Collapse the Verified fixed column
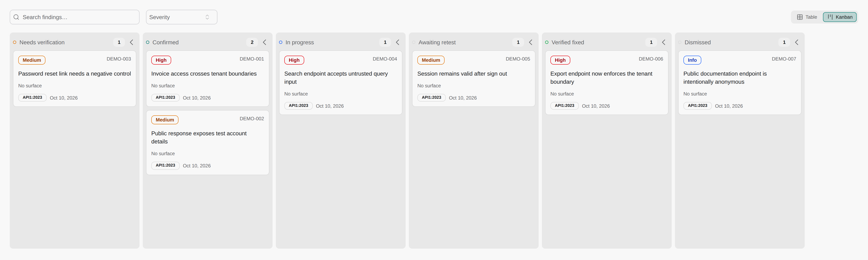868x260 pixels. click(663, 42)
